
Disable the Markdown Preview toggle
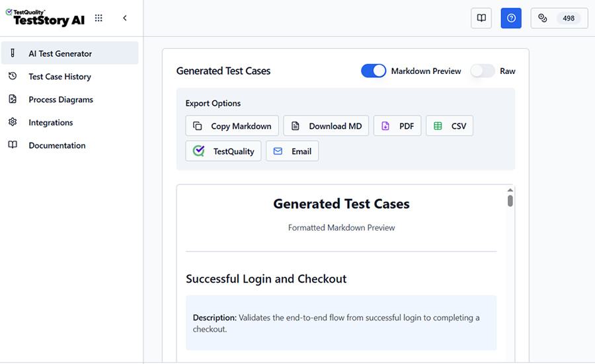[x=374, y=71]
